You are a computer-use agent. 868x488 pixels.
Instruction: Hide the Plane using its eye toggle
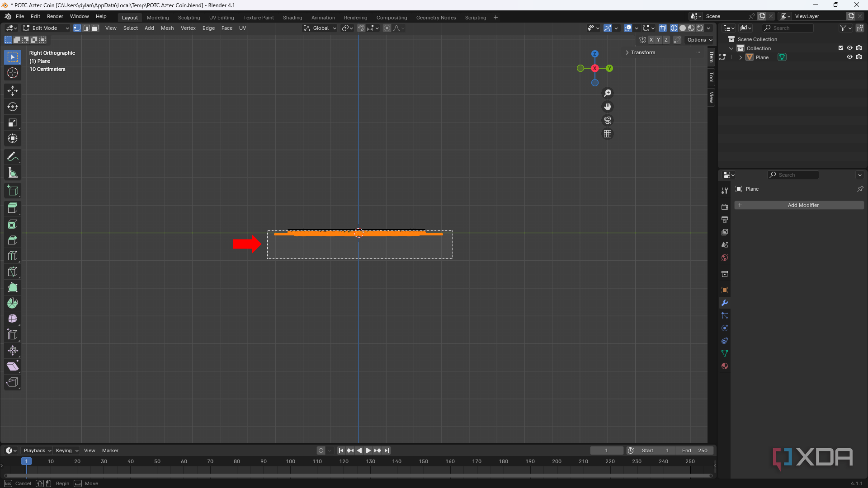tap(850, 57)
